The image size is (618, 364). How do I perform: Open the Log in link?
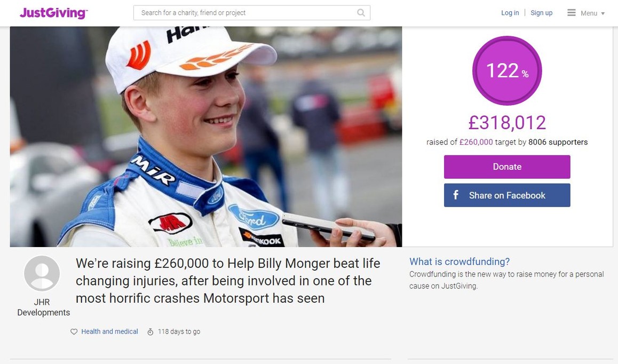pos(510,13)
